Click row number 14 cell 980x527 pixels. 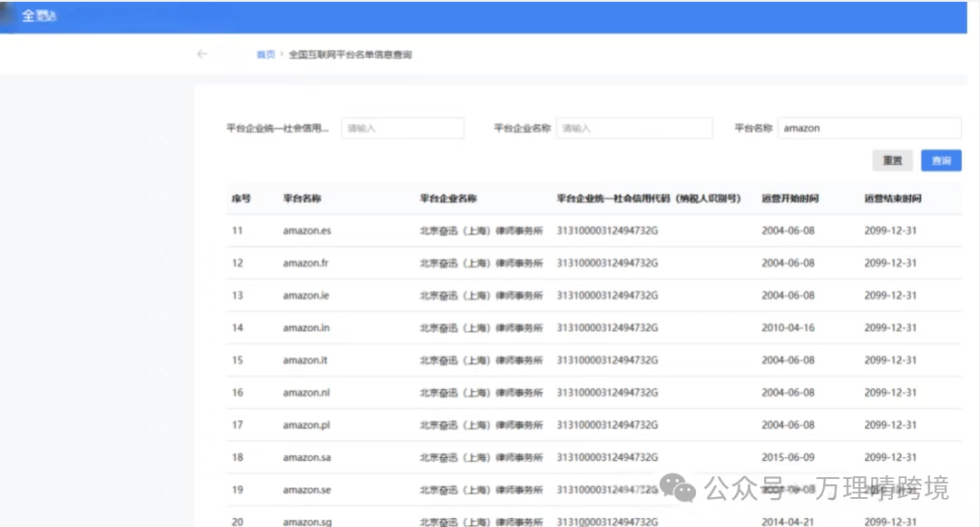click(238, 327)
